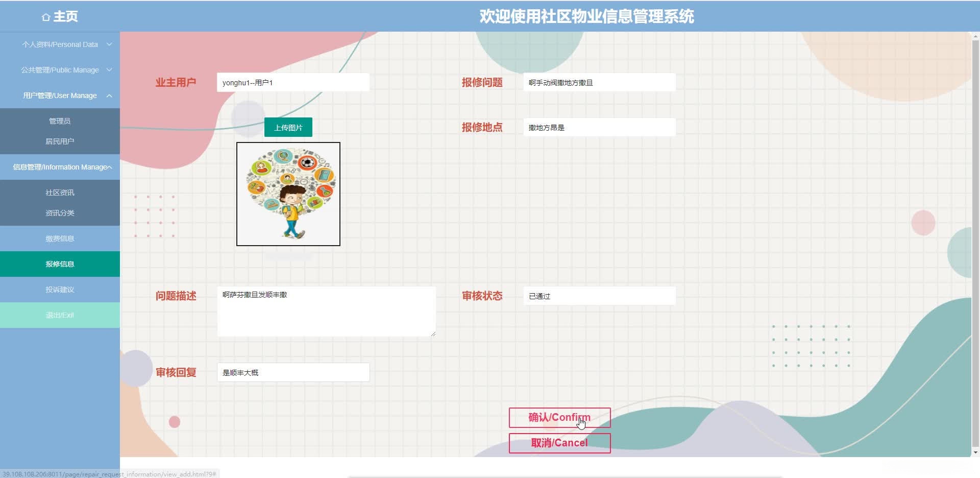
Task: Click 退出/Exit in the sidebar
Action: [60, 315]
